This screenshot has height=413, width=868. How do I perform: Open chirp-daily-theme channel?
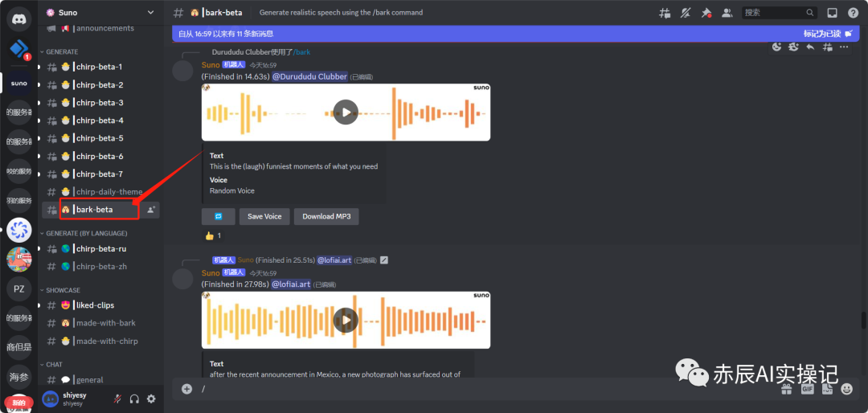coord(100,191)
